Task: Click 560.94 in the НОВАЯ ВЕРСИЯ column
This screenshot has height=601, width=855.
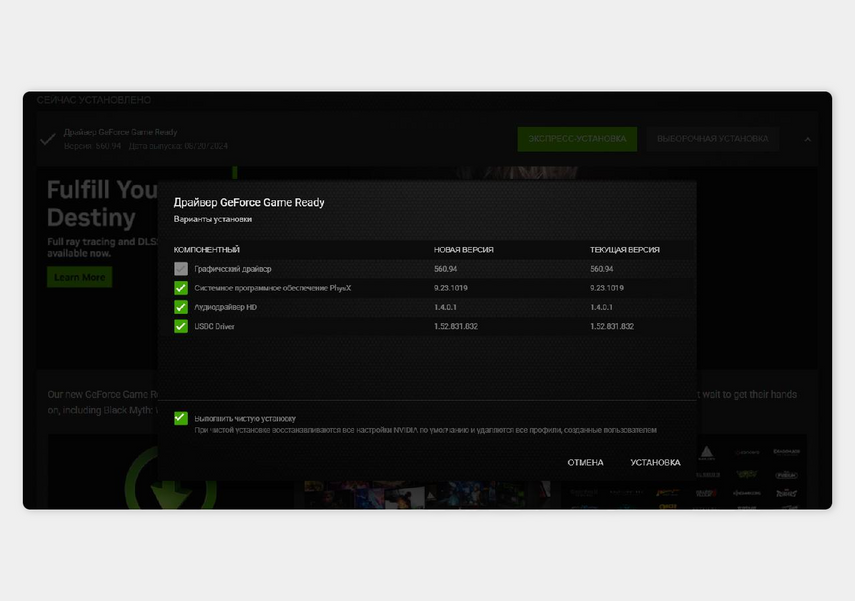Action: (445, 269)
